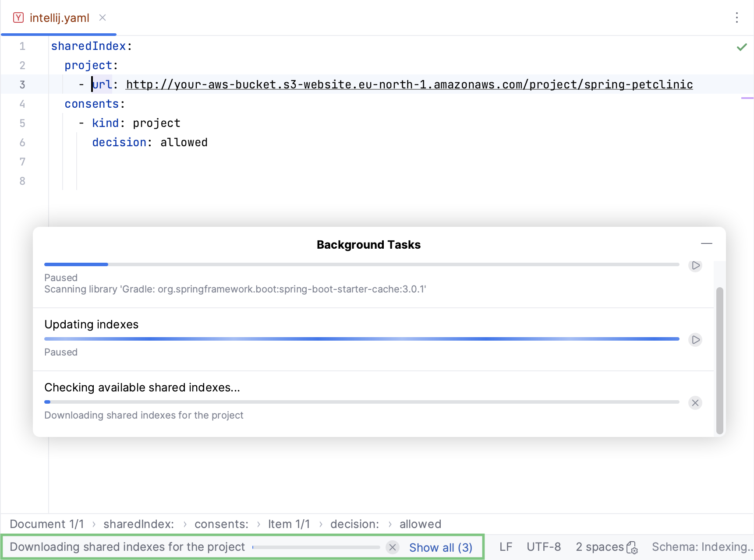The image size is (754, 560).
Task: Resume the paused library scanning task
Action: (x=695, y=265)
